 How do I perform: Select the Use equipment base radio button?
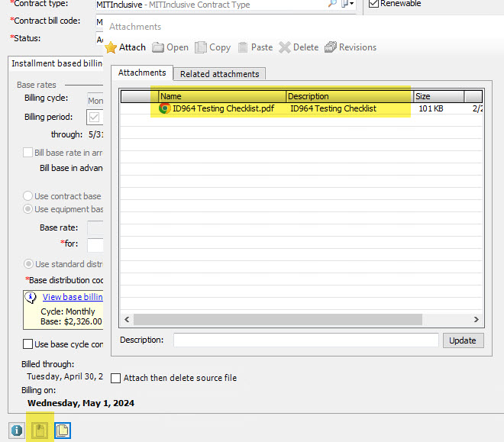[28, 209]
